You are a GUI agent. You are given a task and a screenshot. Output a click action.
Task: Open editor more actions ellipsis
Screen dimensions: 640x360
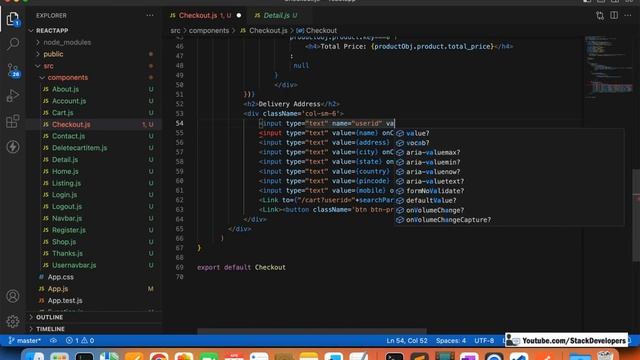point(628,16)
